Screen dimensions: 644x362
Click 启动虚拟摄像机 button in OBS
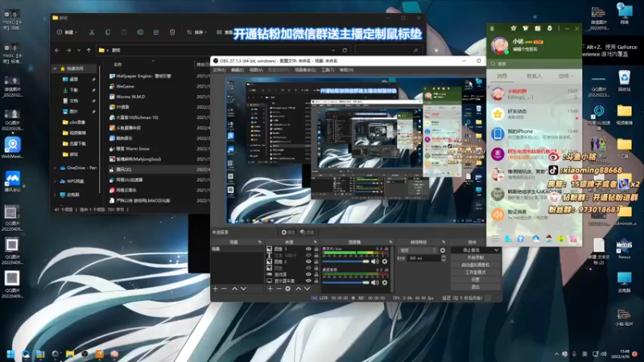475,265
